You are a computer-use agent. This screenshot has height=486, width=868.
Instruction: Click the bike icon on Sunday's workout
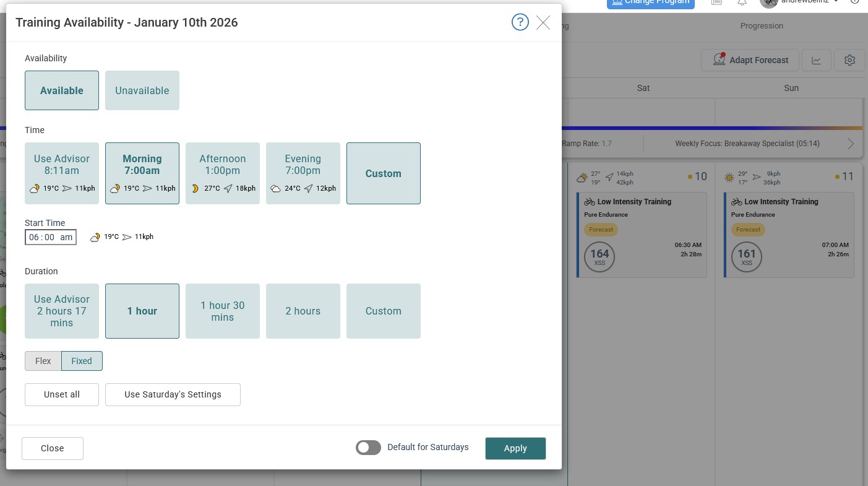pyautogui.click(x=737, y=202)
